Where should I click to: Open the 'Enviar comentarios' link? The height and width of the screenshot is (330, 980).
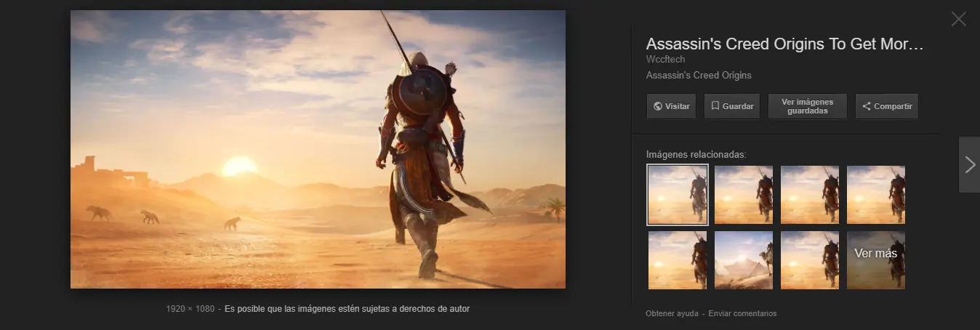click(x=742, y=313)
